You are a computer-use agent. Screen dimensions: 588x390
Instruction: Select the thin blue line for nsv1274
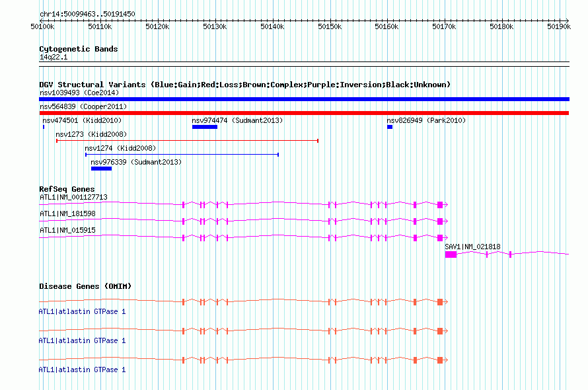[x=182, y=155]
